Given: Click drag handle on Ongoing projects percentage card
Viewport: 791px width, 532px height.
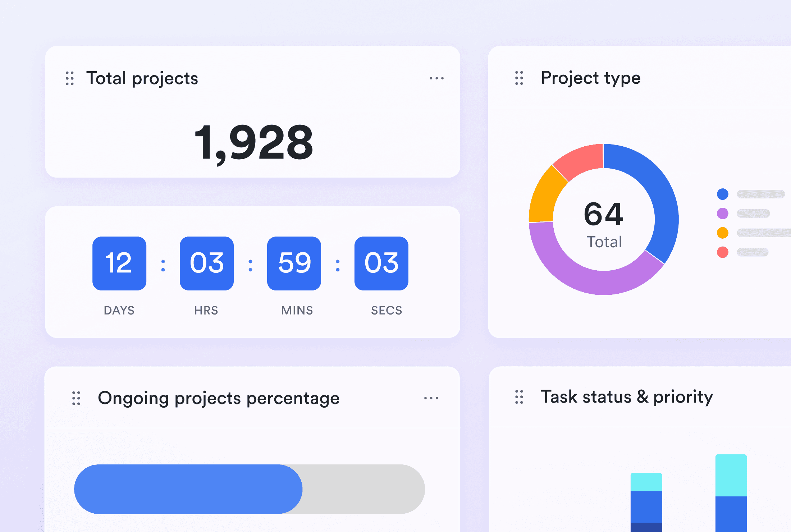Looking at the screenshot, I should (76, 398).
